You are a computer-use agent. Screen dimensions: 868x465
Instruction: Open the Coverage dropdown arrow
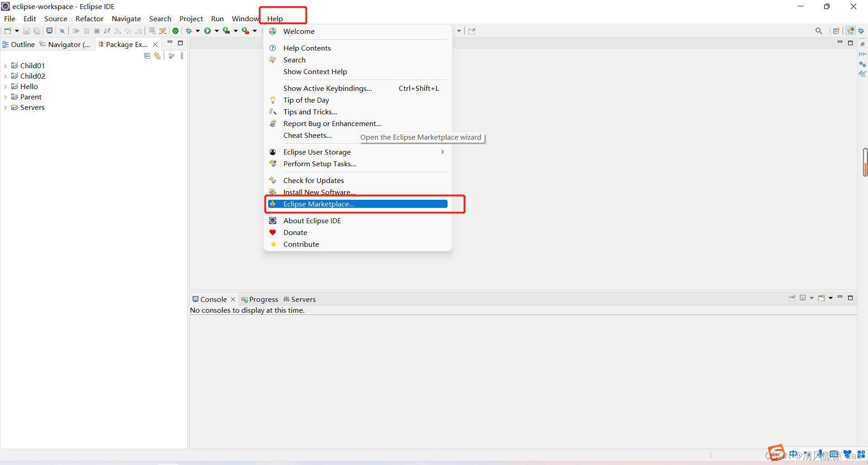click(236, 31)
